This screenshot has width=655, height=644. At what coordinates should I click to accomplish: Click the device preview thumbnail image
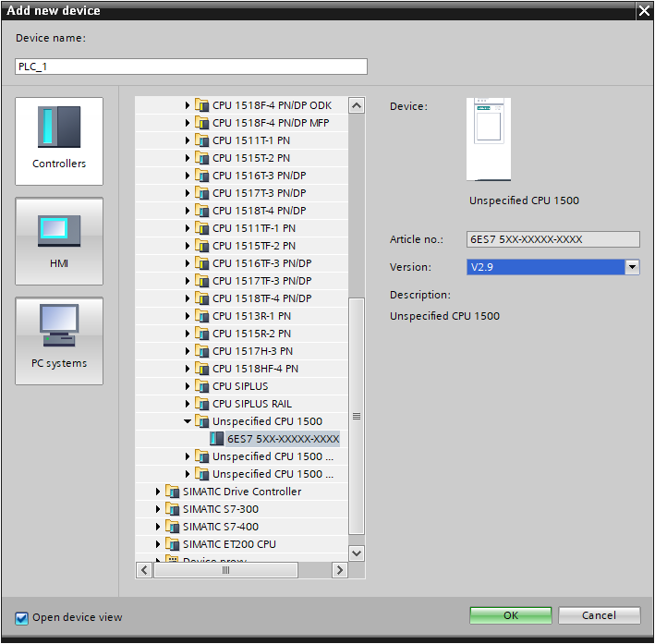(489, 140)
